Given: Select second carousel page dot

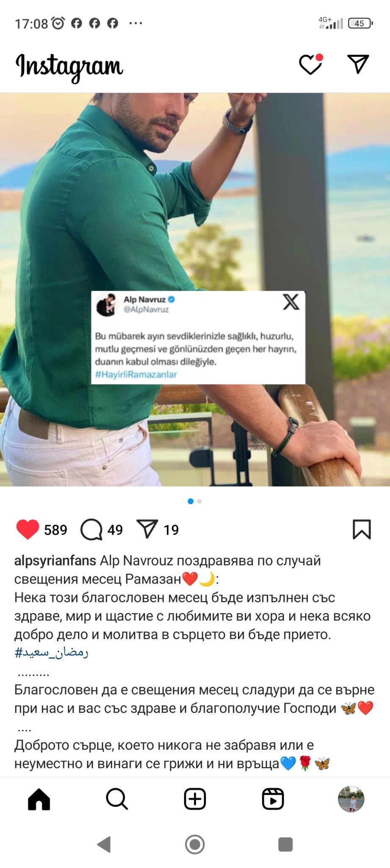Looking at the screenshot, I should tap(199, 501).
